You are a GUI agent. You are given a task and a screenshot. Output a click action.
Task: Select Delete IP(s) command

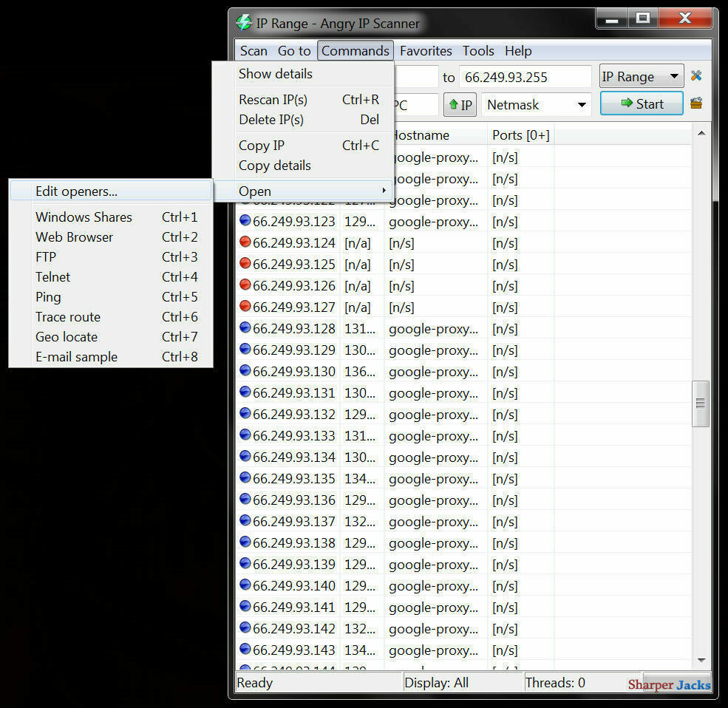(303, 119)
